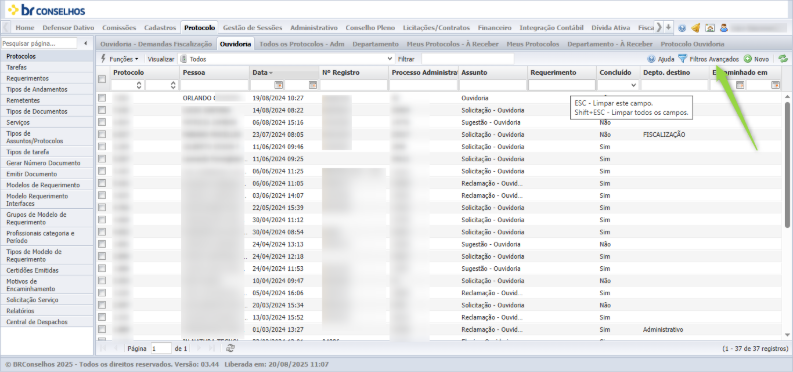This screenshot has width=793, height=372.
Task: Click first Protocolo filter spinner
Action: tap(139, 85)
